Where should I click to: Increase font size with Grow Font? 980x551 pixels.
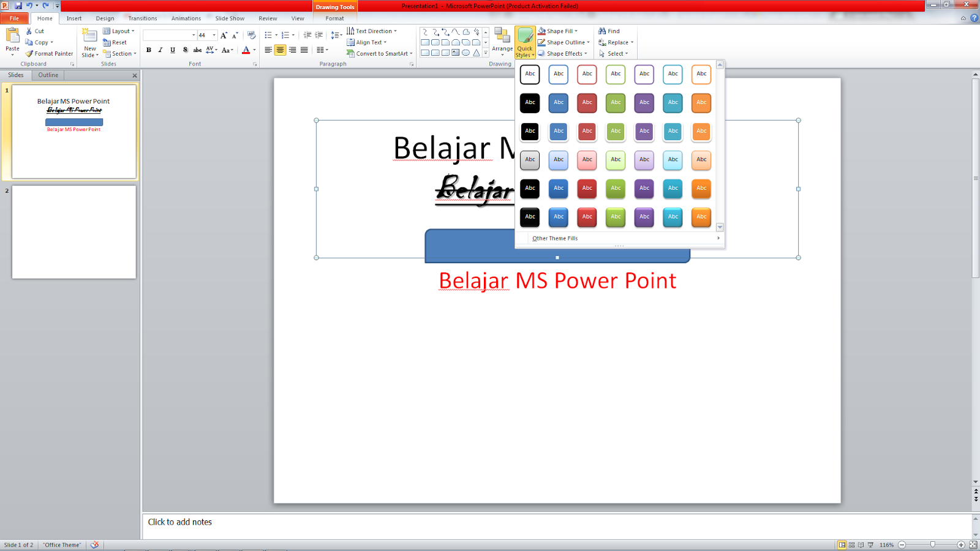(x=224, y=36)
